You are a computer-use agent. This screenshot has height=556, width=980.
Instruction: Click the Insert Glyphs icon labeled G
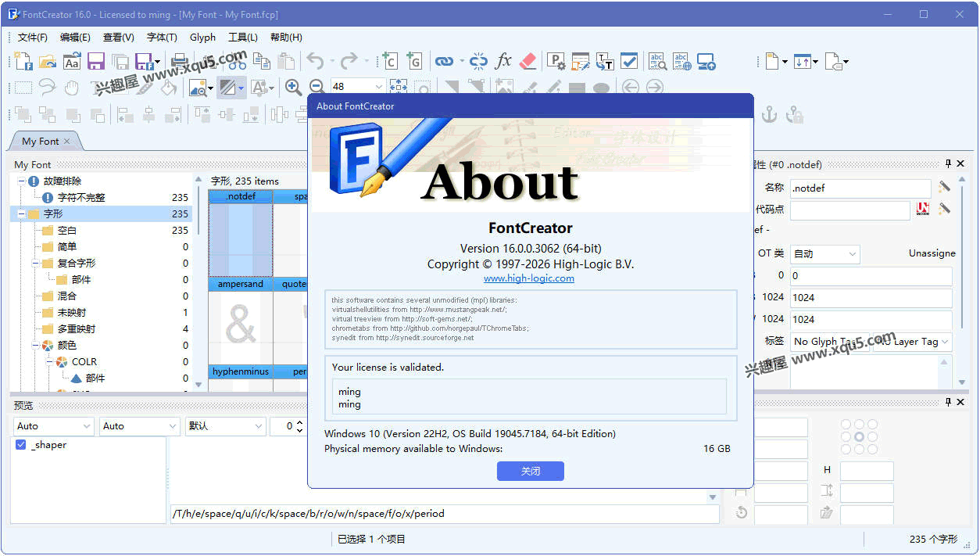(413, 61)
